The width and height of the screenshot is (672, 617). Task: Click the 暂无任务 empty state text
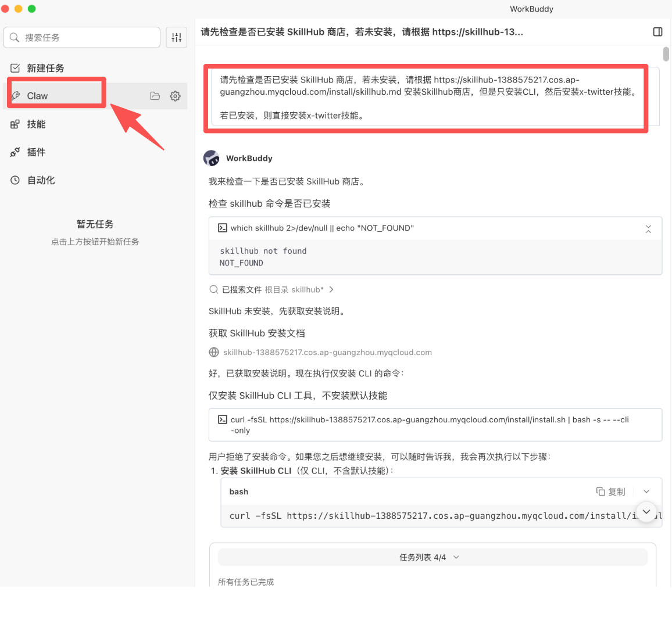[x=95, y=224]
